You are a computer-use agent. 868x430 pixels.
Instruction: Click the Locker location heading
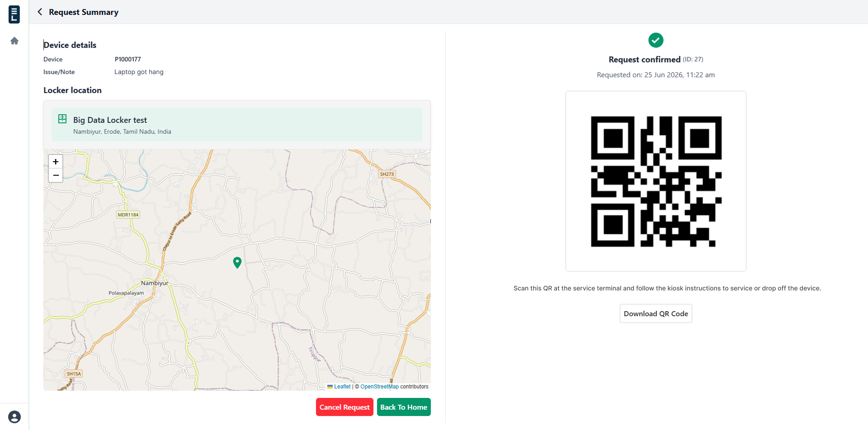72,90
